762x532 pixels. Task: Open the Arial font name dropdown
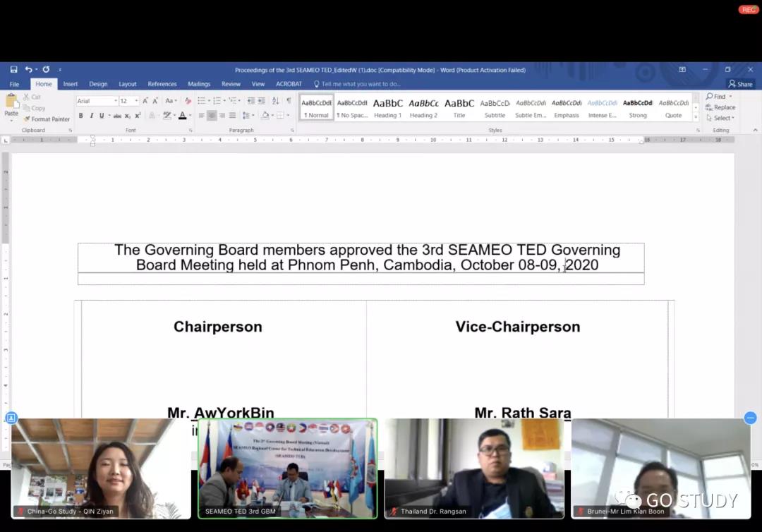pyautogui.click(x=116, y=101)
